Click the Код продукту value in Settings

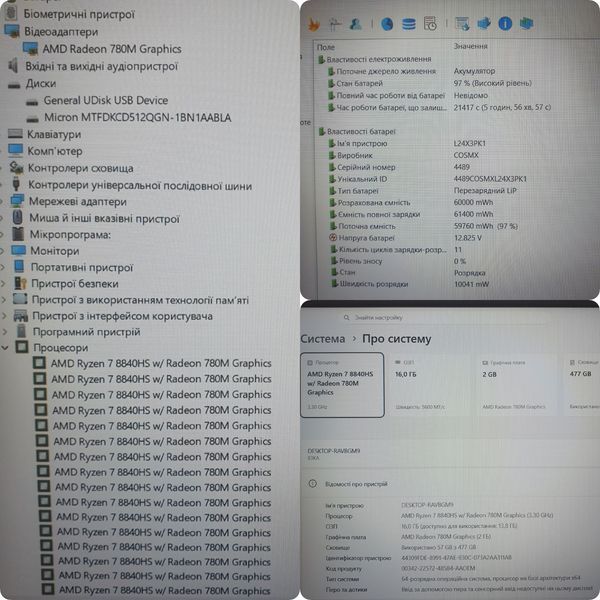[439, 568]
